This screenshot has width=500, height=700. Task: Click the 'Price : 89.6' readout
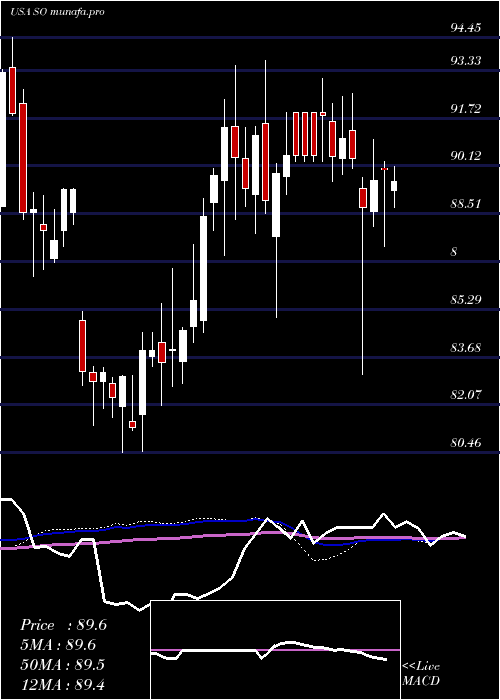(63, 625)
